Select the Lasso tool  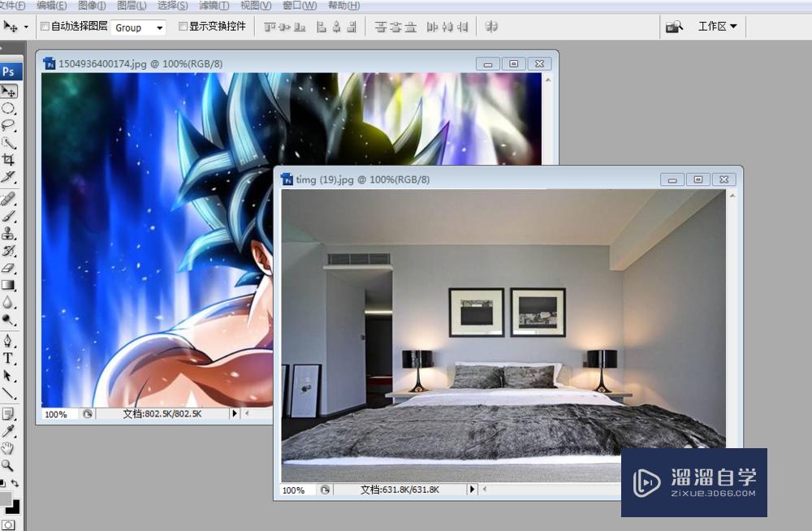(8, 126)
